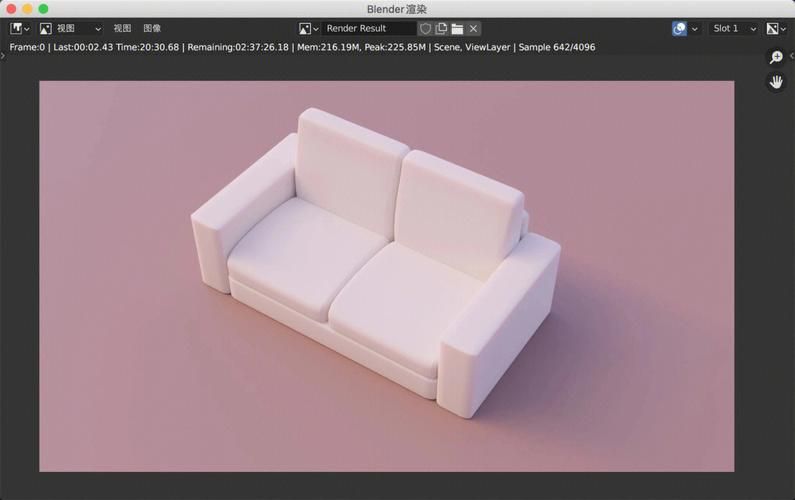Maximize the render window with green button

tap(44, 9)
